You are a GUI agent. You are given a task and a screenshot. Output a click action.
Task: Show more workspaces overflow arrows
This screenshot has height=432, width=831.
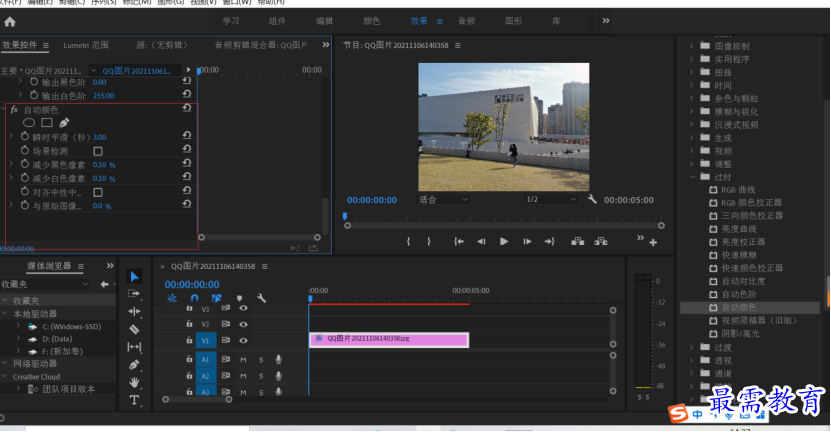click(606, 21)
